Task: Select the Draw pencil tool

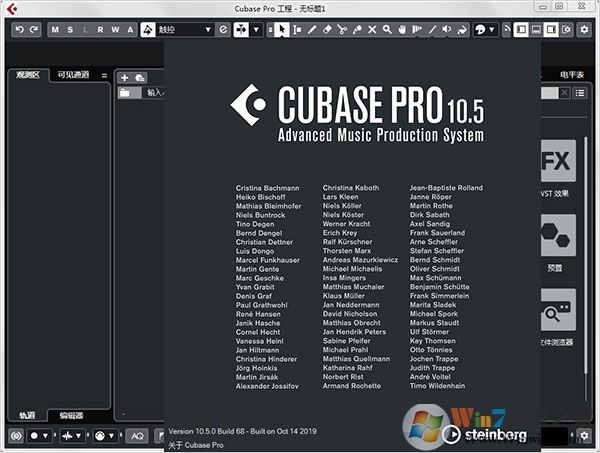Action: [312, 29]
